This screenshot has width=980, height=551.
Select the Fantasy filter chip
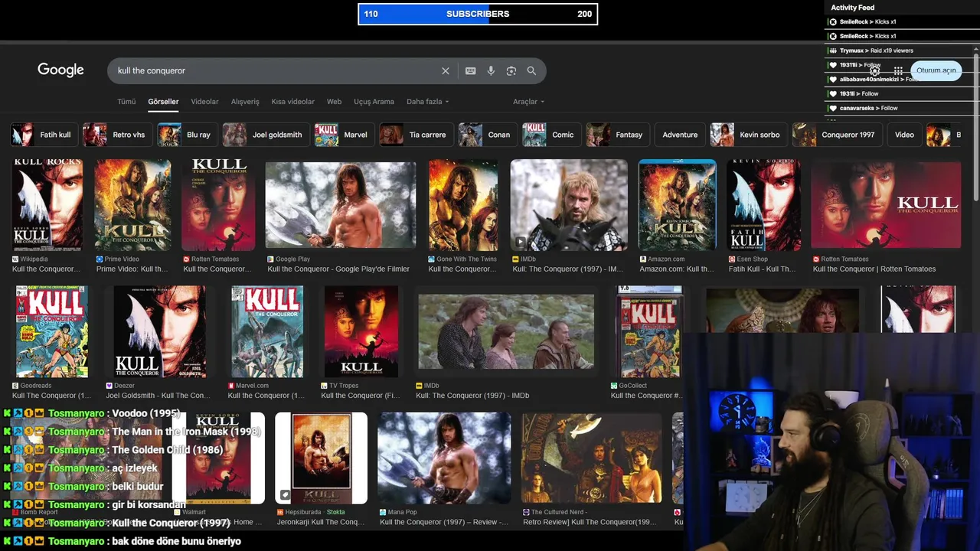click(x=616, y=135)
